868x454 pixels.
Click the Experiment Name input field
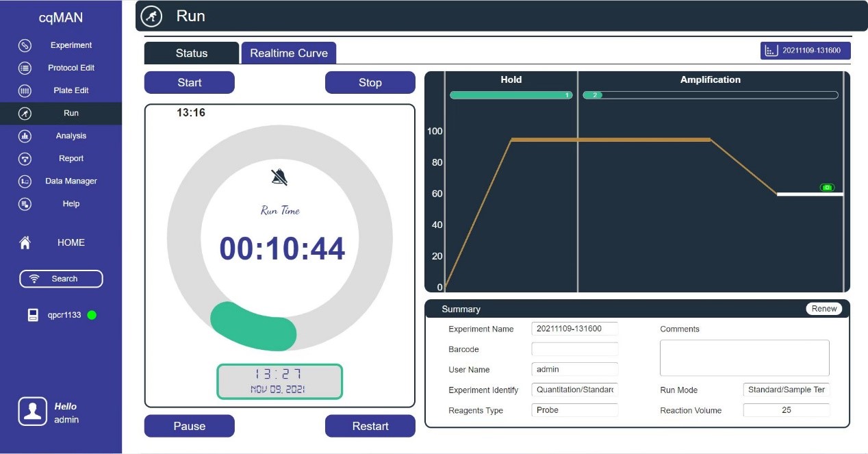click(574, 329)
